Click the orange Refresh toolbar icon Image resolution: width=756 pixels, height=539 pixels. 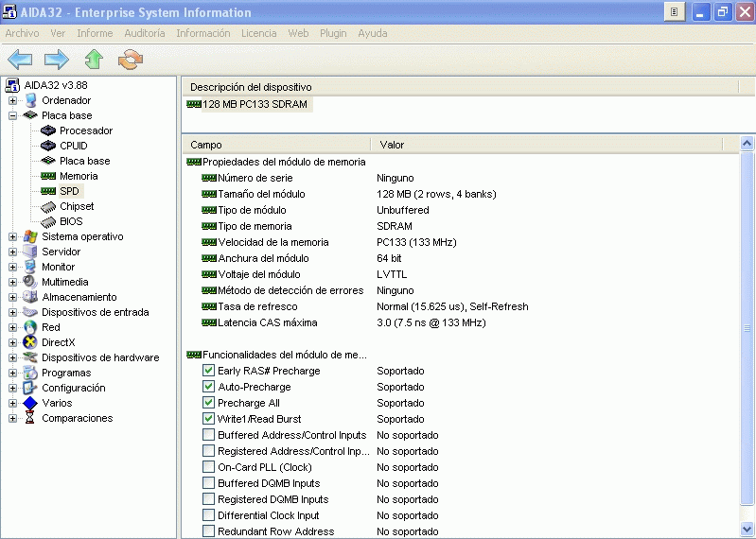tap(131, 60)
